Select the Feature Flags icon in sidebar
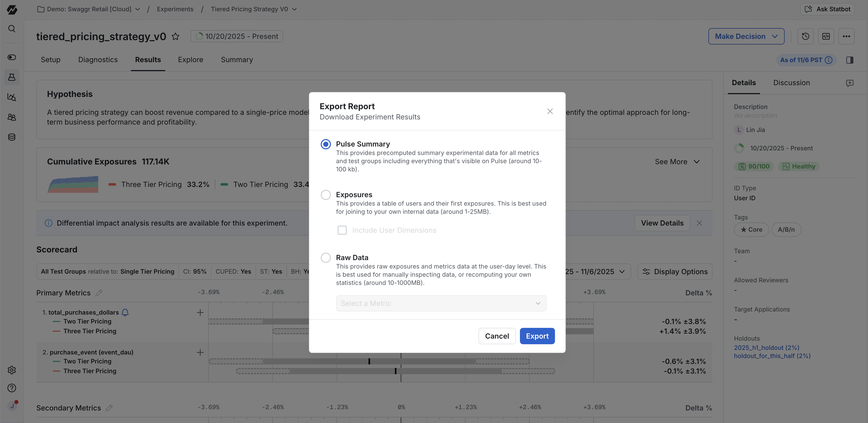The width and height of the screenshot is (868, 423). (x=12, y=57)
